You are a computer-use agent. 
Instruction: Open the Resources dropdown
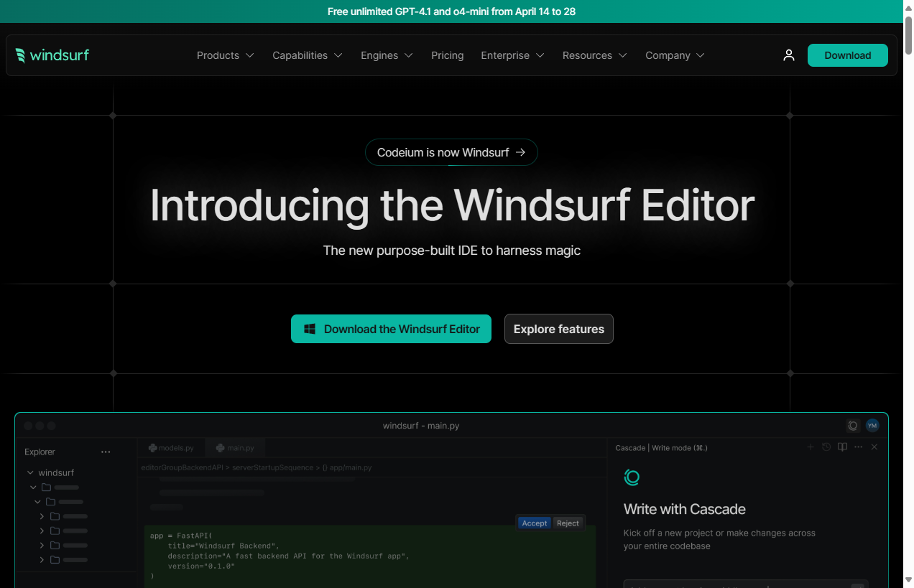tap(594, 55)
